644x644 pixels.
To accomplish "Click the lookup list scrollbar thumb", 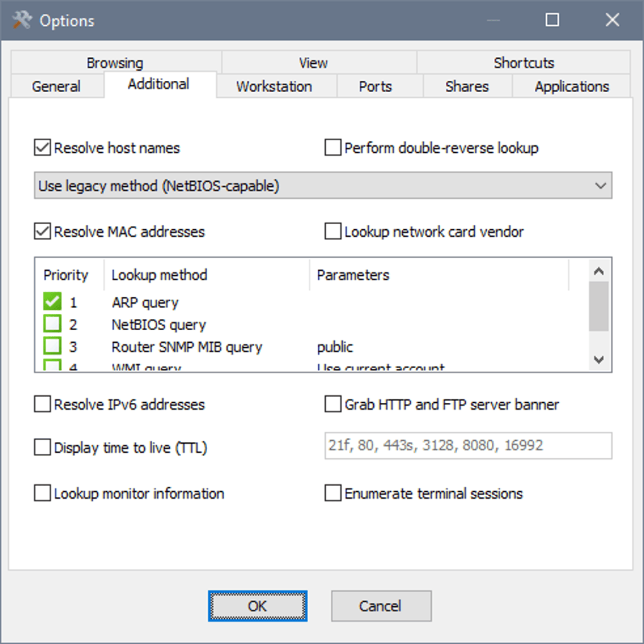I will [599, 306].
